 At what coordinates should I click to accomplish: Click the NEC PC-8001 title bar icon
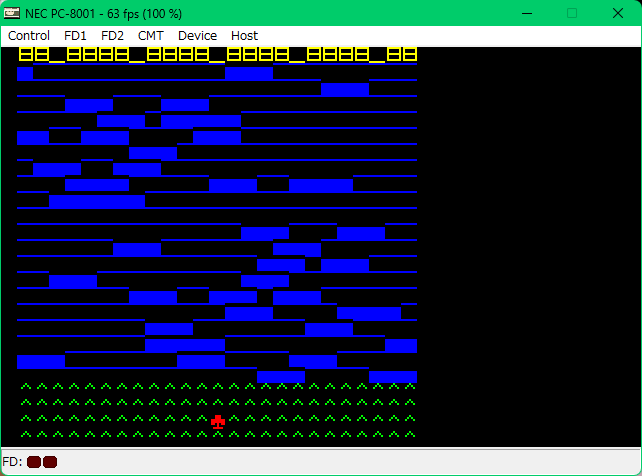(11, 13)
